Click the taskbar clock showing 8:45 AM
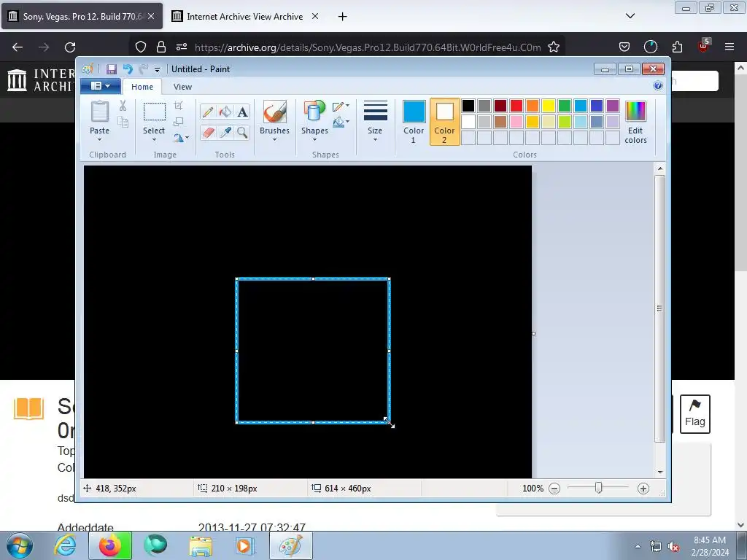This screenshot has width=747, height=560. [x=709, y=546]
